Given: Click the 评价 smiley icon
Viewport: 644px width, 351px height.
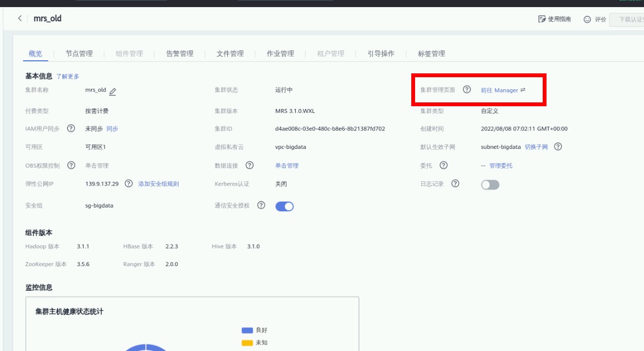Looking at the screenshot, I should pos(587,19).
